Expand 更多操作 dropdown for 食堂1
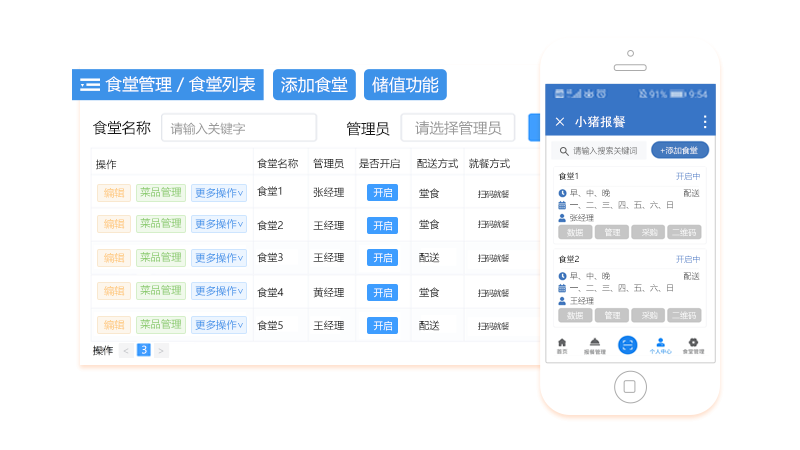The width and height of the screenshot is (800, 450). [x=219, y=193]
